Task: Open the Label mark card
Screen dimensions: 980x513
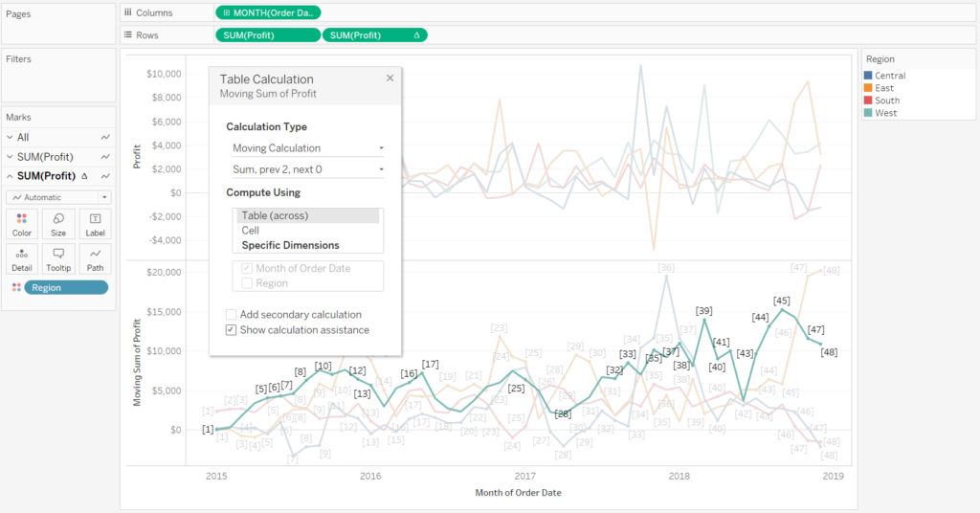Action: coord(95,223)
